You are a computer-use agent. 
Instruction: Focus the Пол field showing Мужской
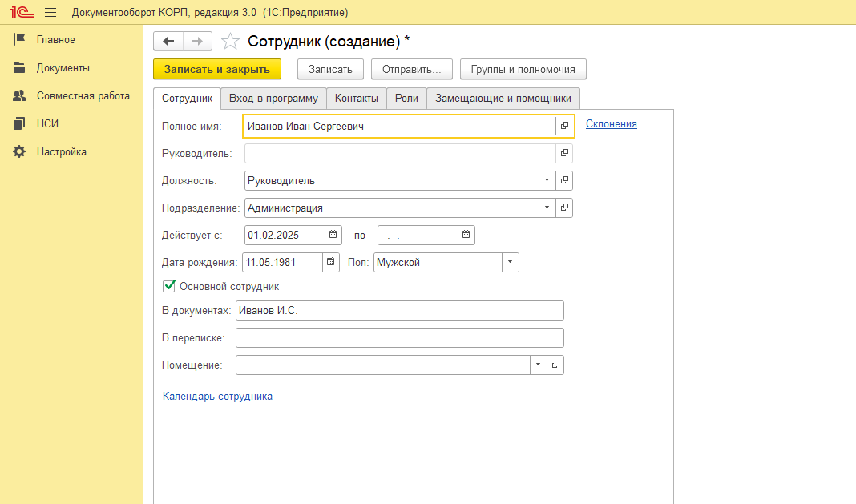pyautogui.click(x=438, y=262)
